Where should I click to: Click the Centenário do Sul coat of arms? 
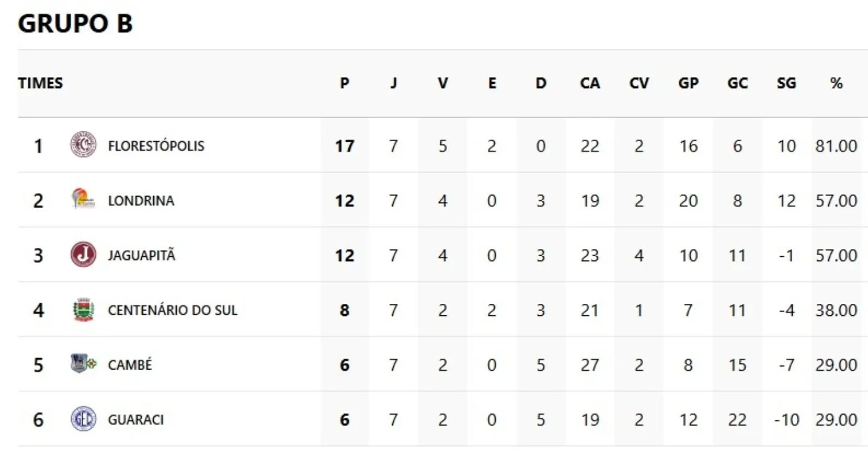pyautogui.click(x=83, y=310)
